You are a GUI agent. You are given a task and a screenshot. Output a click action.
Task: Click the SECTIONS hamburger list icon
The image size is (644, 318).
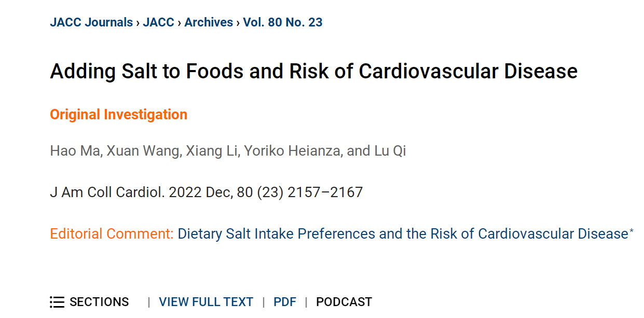(x=57, y=302)
